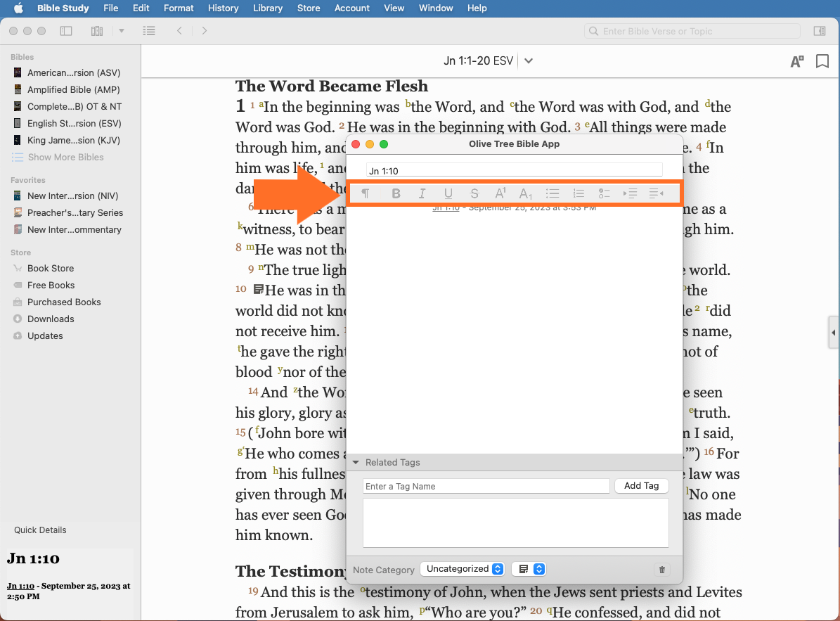This screenshot has width=840, height=621.
Task: Toggle italic formatting in the note toolbar
Action: (422, 193)
